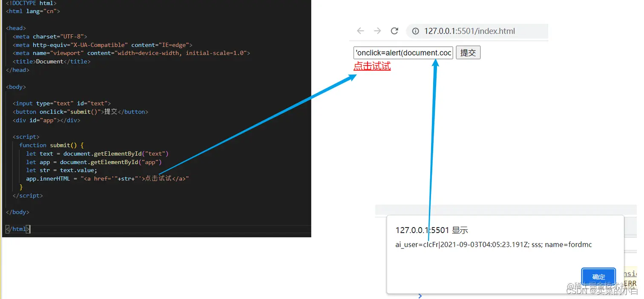Click the <title>Document</title> line
The height and width of the screenshot is (299, 644).
[52, 61]
